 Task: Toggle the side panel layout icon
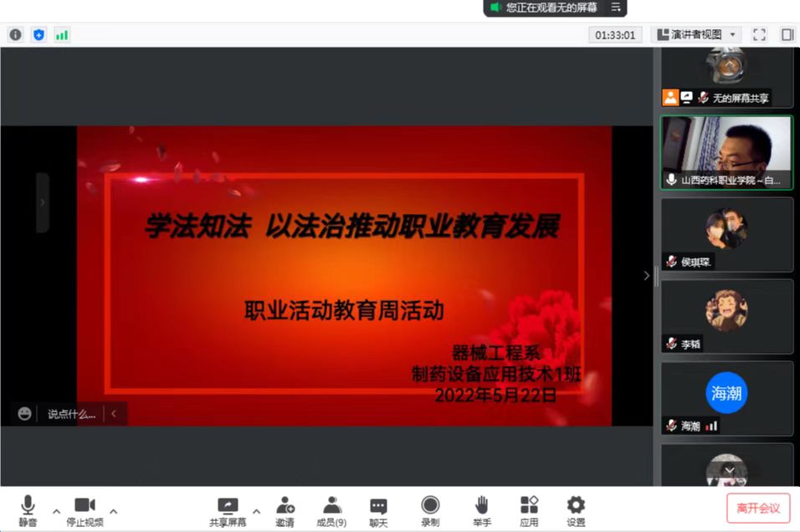[x=787, y=34]
